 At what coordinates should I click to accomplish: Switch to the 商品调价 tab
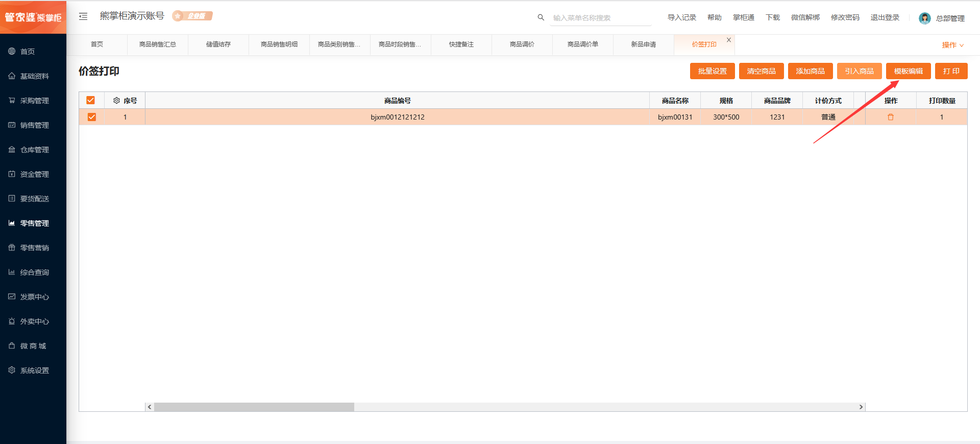pyautogui.click(x=522, y=44)
